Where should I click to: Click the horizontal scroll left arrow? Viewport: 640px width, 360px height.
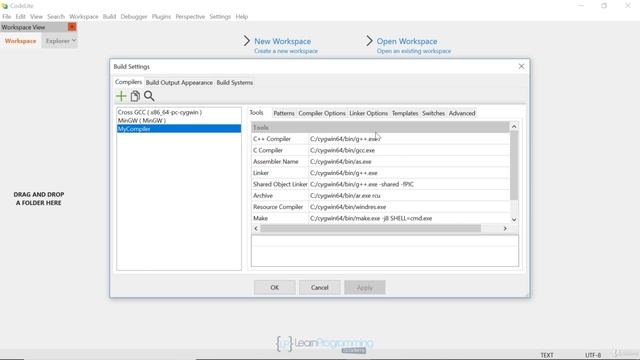point(256,229)
